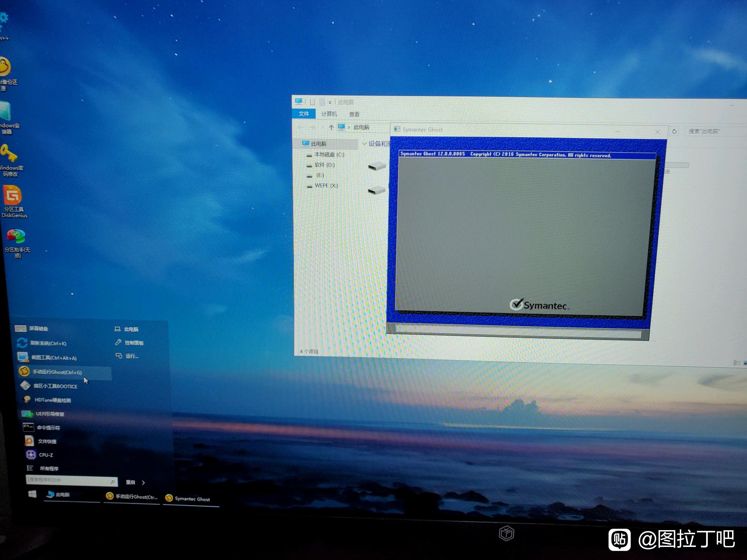Click 刷新系统(Ctrl+K) in start menu
The width and height of the screenshot is (747, 560).
click(42, 343)
